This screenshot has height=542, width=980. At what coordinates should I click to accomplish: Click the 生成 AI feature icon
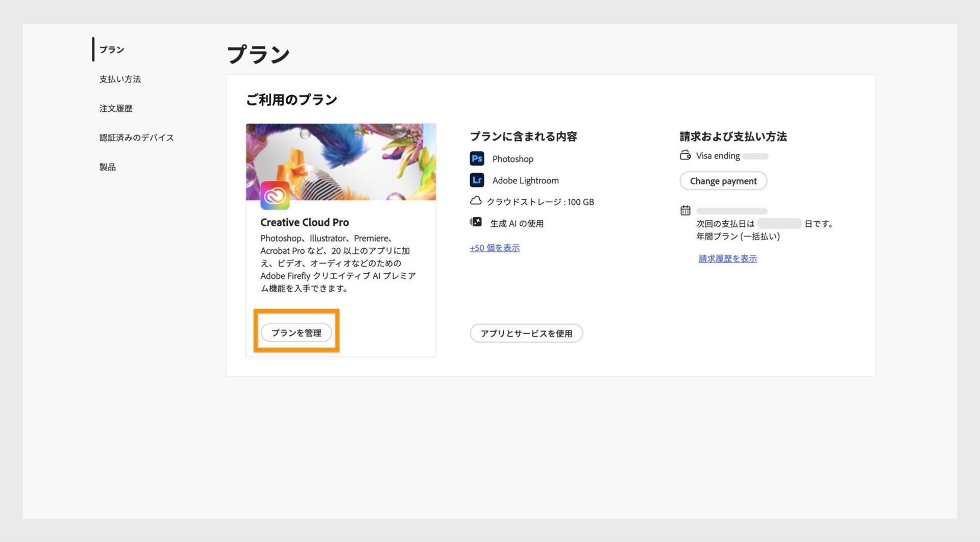tap(477, 222)
